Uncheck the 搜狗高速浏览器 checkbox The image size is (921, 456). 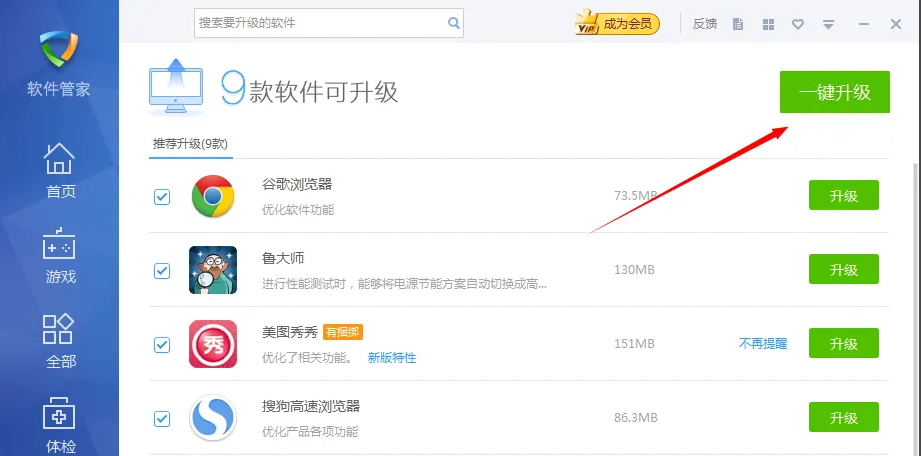pos(162,418)
